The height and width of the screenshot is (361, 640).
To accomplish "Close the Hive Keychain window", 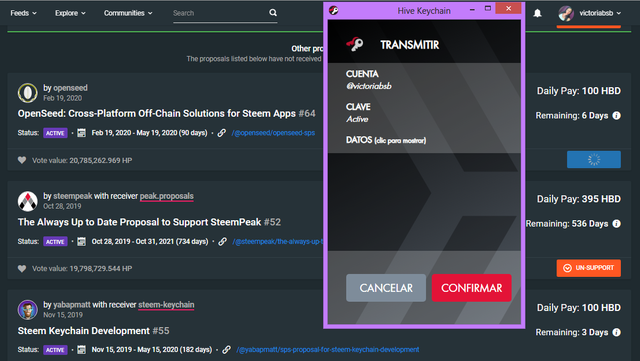I will 509,8.
